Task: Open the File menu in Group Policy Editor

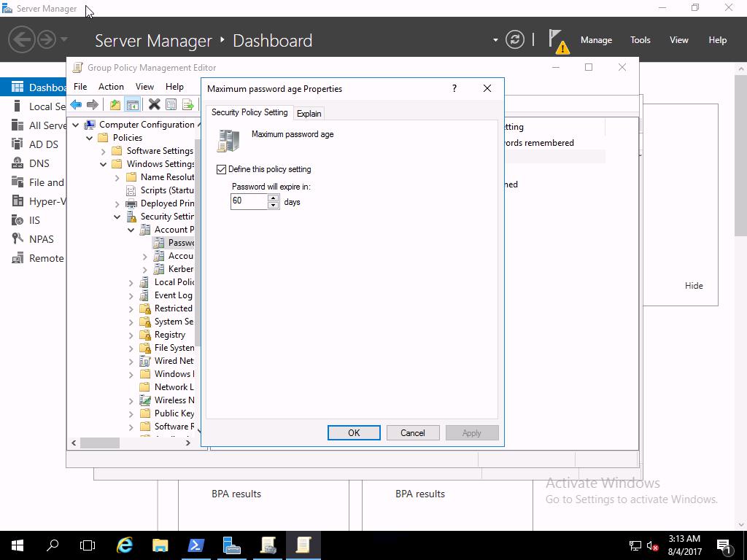Action: (x=80, y=87)
